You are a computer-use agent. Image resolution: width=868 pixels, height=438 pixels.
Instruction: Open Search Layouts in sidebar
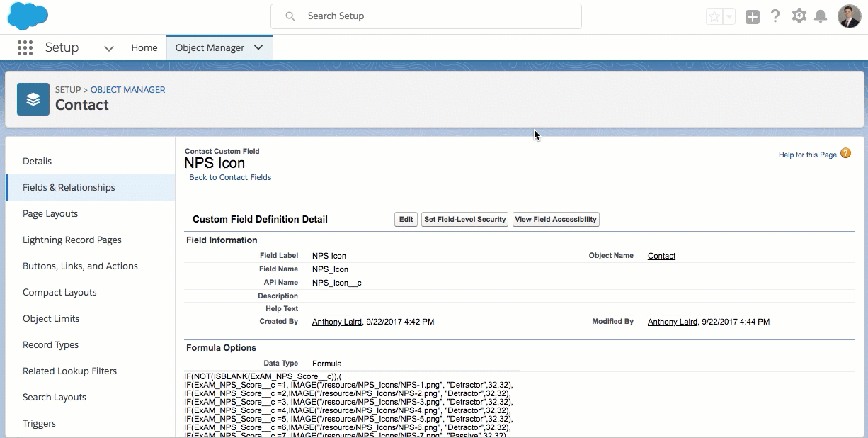[x=55, y=397]
